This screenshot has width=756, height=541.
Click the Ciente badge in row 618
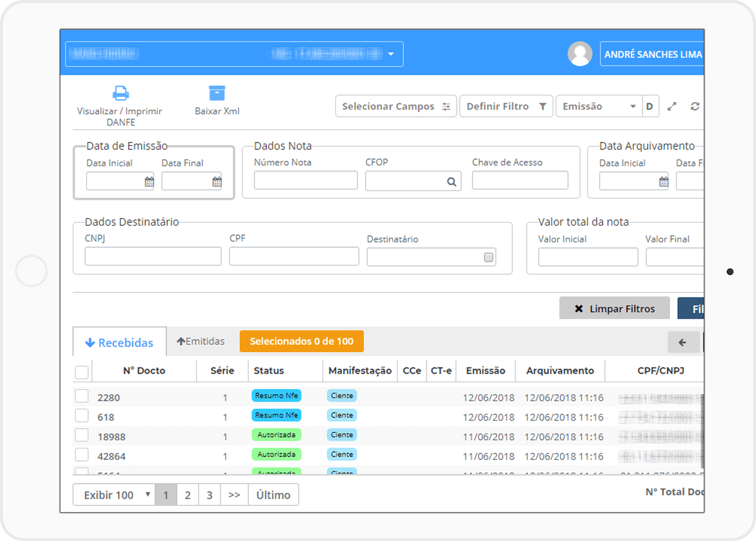pyautogui.click(x=342, y=415)
